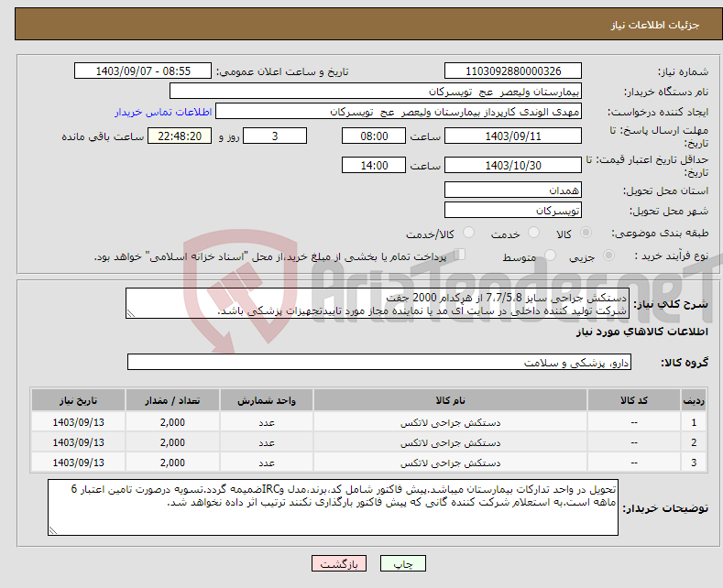Click the کد کالا column header
The width and height of the screenshot is (723, 588).
point(633,400)
